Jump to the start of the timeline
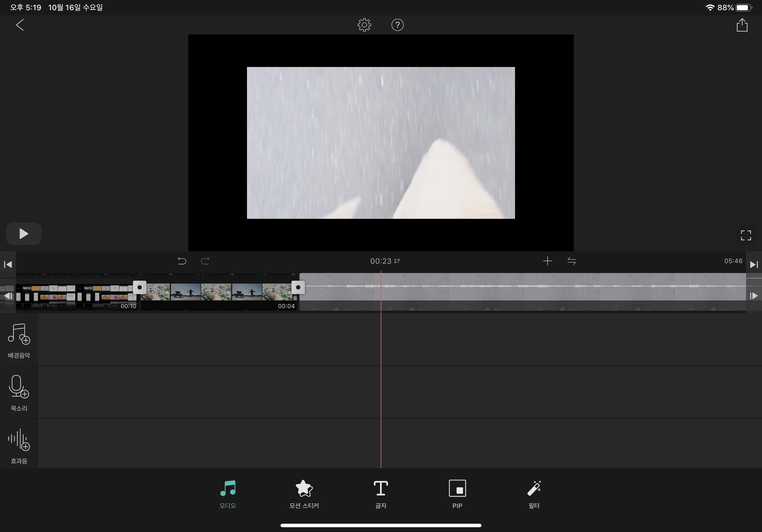Viewport: 762px width, 532px height. coord(8,264)
